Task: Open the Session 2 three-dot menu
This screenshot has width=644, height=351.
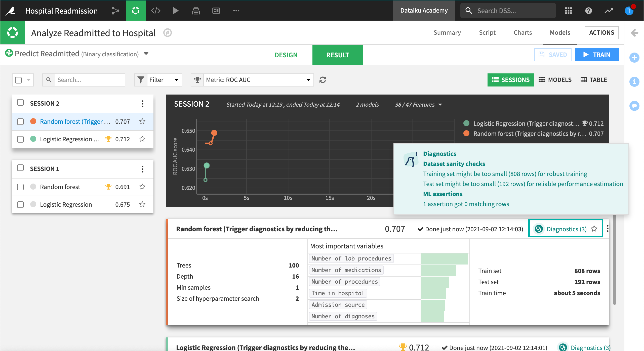Action: (x=142, y=104)
